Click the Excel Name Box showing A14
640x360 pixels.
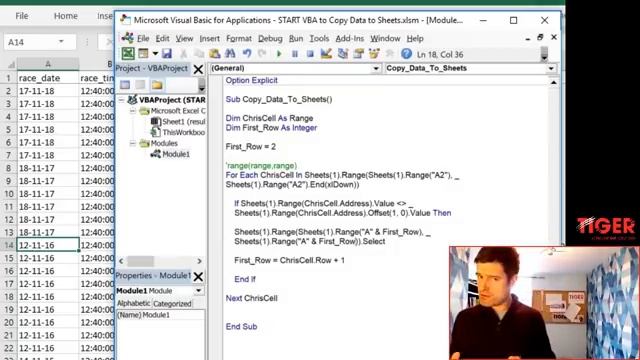39,42
